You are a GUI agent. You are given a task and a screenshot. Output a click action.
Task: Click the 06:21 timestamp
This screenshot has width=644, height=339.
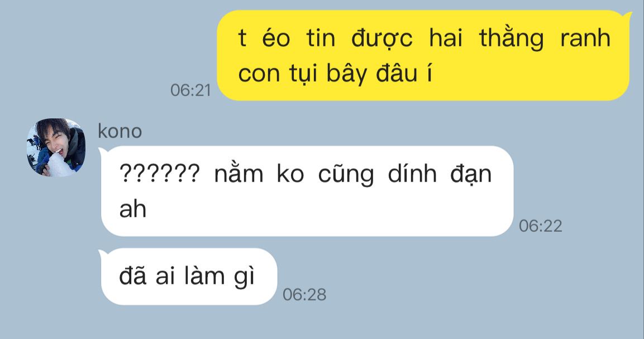pos(190,90)
